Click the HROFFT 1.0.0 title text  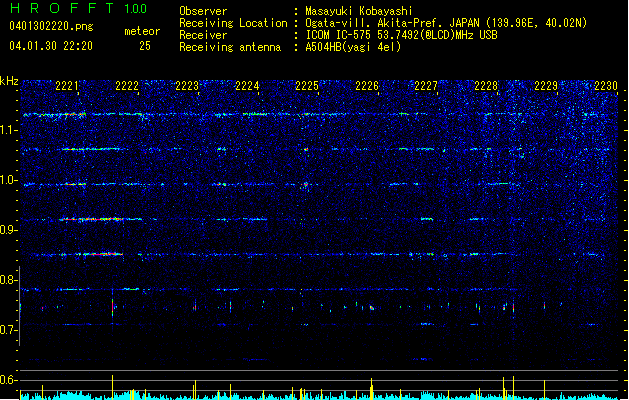click(79, 8)
